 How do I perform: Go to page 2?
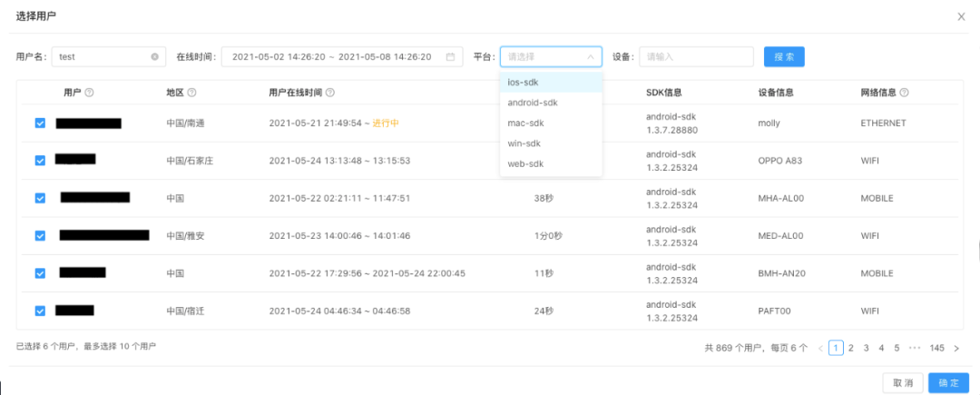pos(850,348)
